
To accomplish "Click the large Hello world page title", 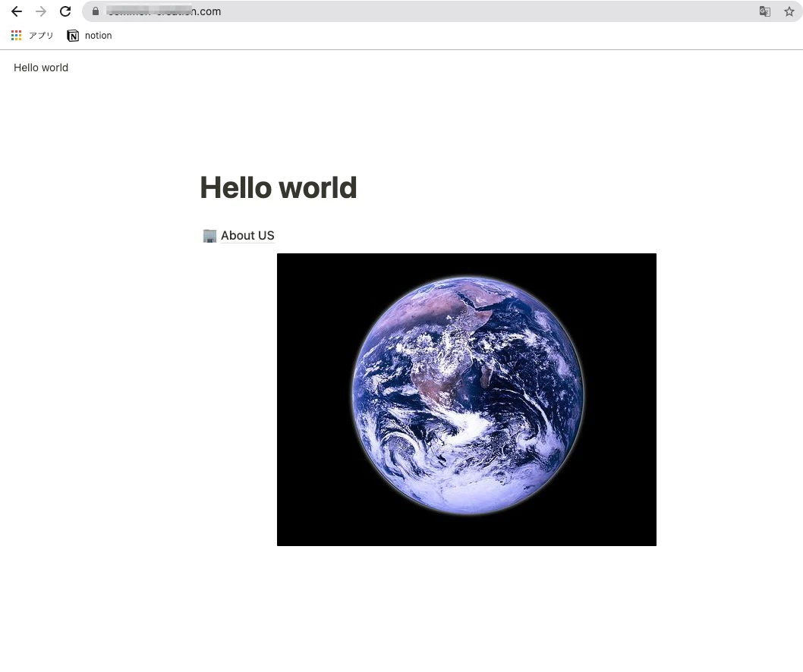I will [x=279, y=187].
